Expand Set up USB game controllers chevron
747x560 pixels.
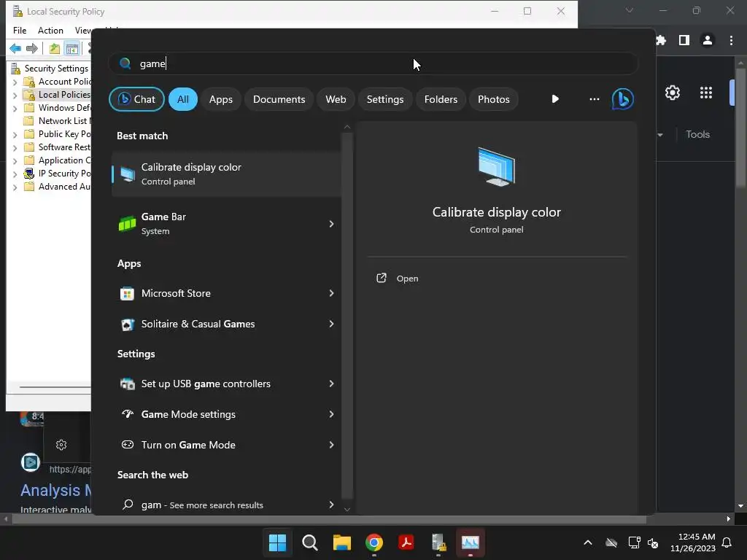pos(331,384)
